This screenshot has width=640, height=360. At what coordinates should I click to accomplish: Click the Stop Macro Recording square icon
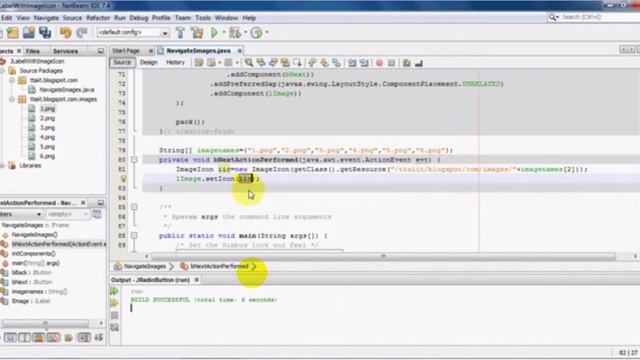pos(391,63)
